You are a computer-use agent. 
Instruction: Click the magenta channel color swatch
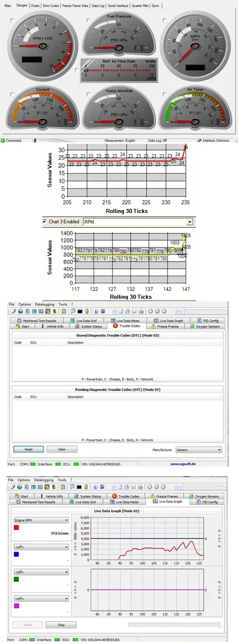click(x=16, y=606)
